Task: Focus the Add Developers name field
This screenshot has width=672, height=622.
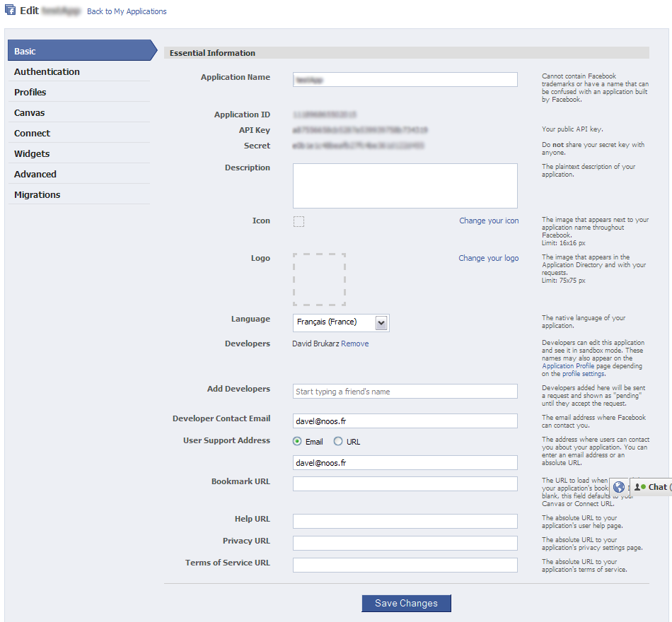Action: [x=405, y=391]
